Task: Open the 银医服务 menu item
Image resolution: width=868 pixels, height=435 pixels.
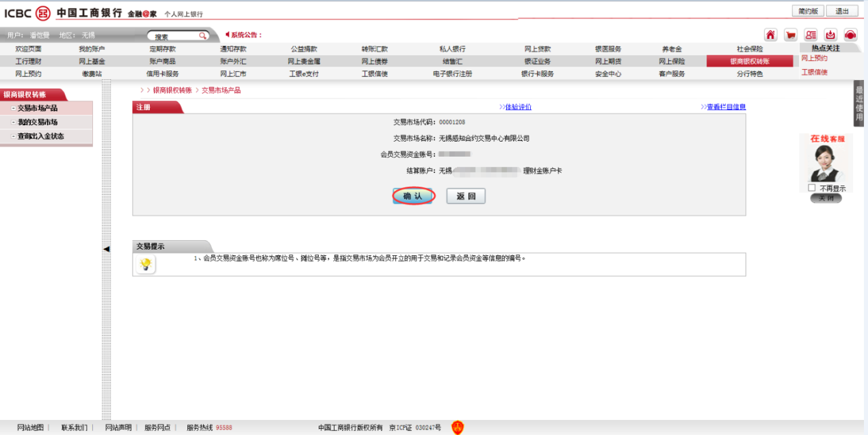Action: (x=608, y=49)
